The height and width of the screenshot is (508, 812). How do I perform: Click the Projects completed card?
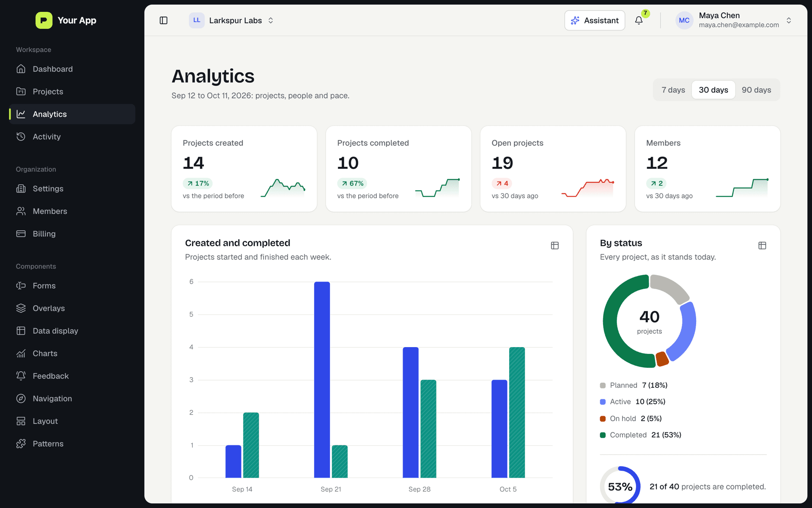pyautogui.click(x=398, y=168)
